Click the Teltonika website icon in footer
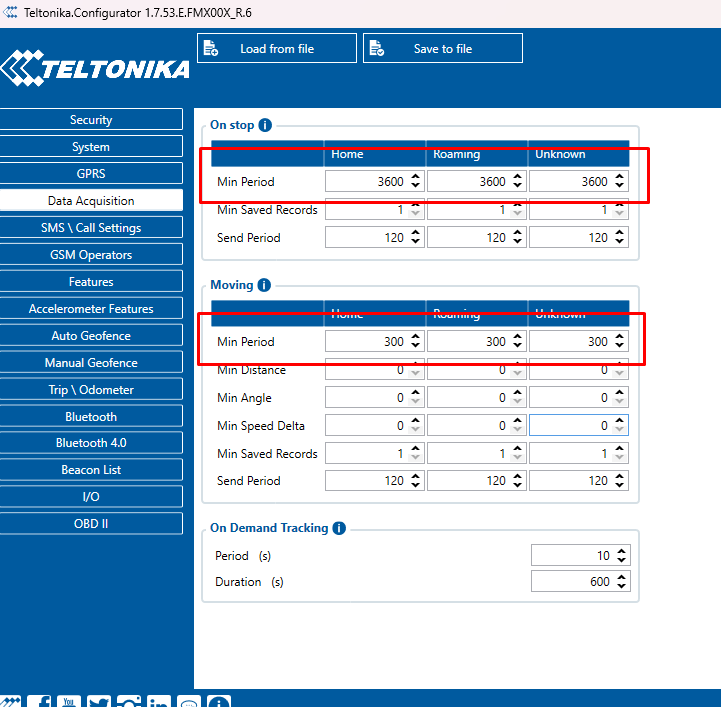This screenshot has height=707, width=721. click(x=10, y=701)
